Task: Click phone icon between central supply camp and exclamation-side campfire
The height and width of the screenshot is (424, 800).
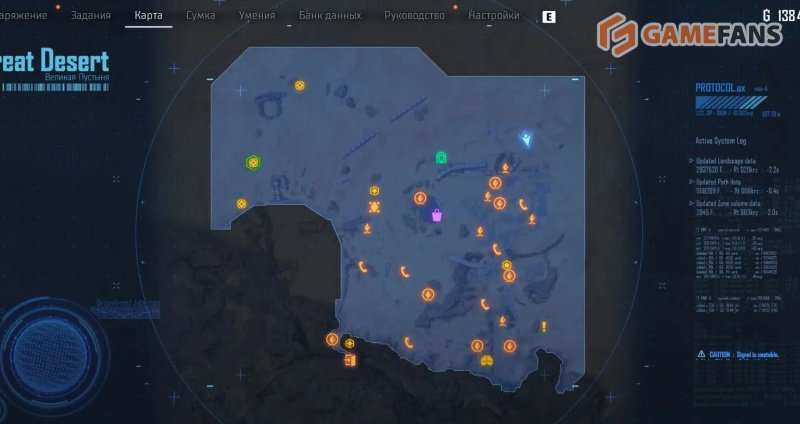Action: pyautogui.click(x=485, y=305)
